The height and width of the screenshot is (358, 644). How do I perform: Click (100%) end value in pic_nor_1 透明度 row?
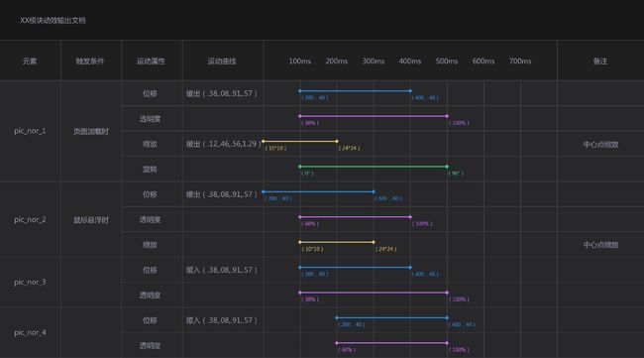459,123
